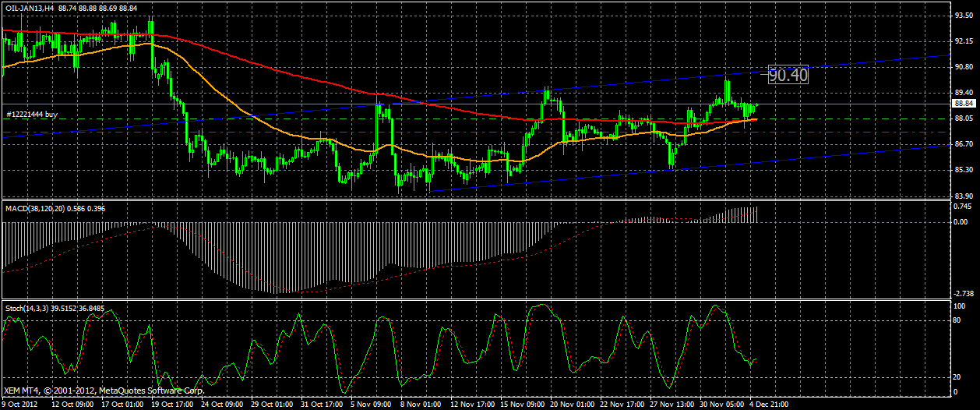
Task: Click the 86.70 price scale value
Action: (964, 143)
